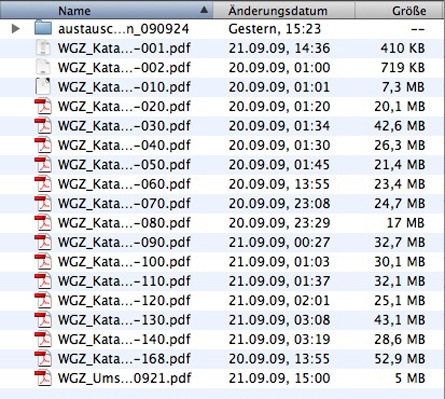Screen dimensions: 445x399
Task: Select file name WGZ_Ums...0921.pdf
Action: pyautogui.click(x=124, y=378)
